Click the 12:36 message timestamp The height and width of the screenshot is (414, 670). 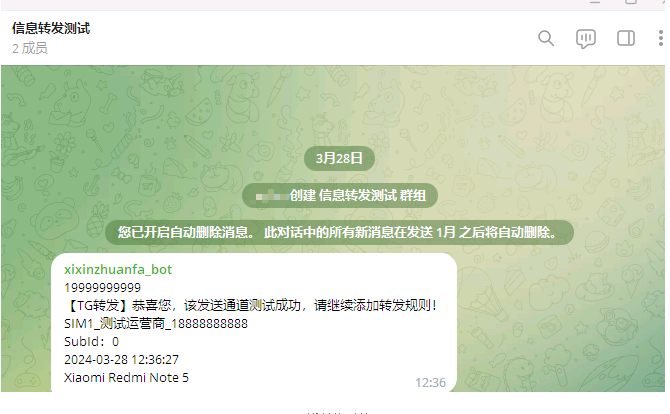pyautogui.click(x=430, y=382)
